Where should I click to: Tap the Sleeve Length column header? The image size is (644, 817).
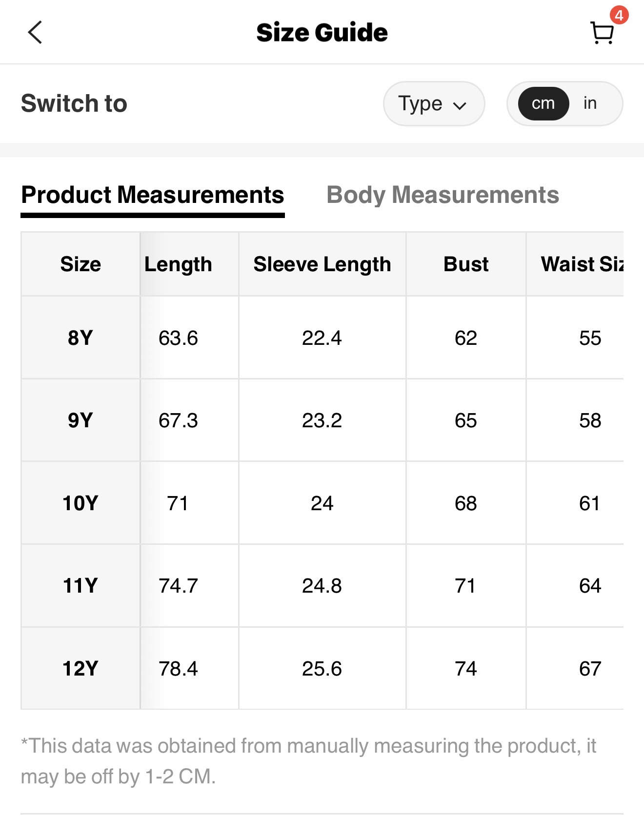tap(322, 264)
